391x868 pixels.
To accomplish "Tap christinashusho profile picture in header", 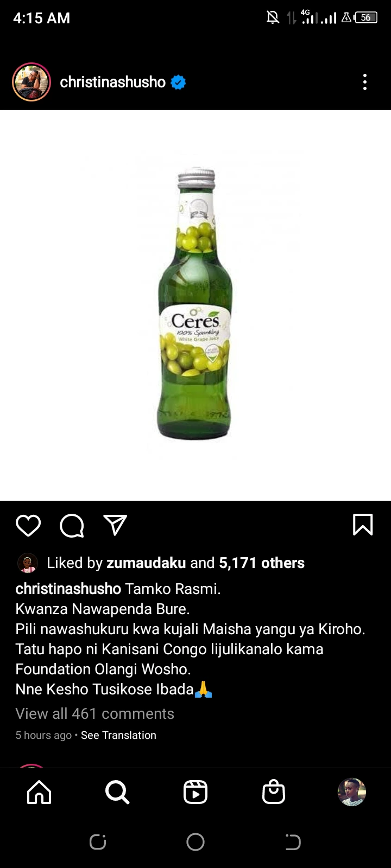I will tap(31, 82).
